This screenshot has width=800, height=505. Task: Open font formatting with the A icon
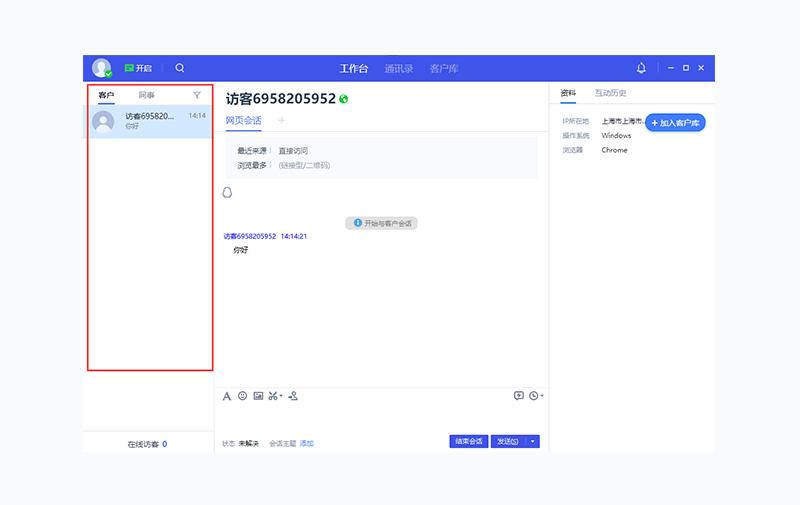click(x=227, y=396)
